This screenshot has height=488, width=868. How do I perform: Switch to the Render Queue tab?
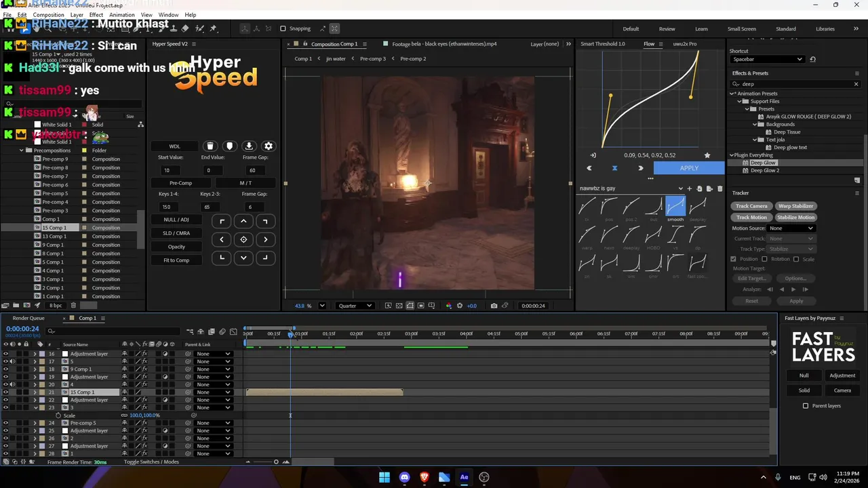[28, 319]
